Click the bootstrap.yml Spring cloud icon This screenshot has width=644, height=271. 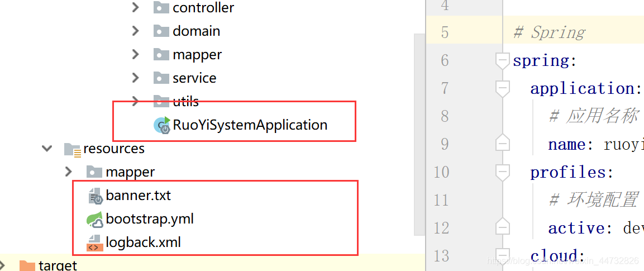(x=94, y=220)
